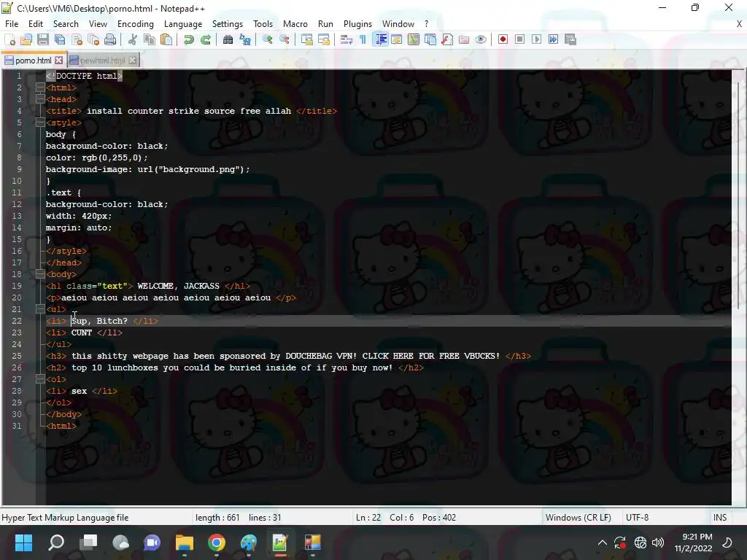Run macro multiple times icon
This screenshot has height=560, width=747.
pyautogui.click(x=553, y=39)
